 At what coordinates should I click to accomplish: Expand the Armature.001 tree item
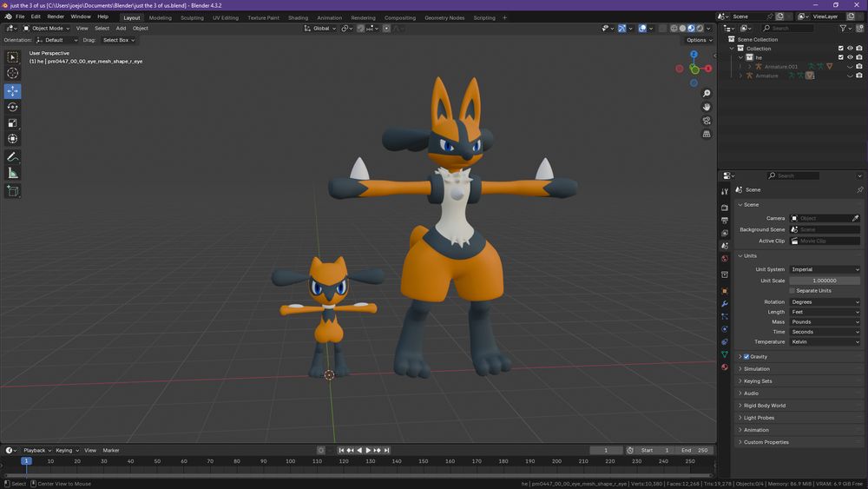pyautogui.click(x=750, y=67)
